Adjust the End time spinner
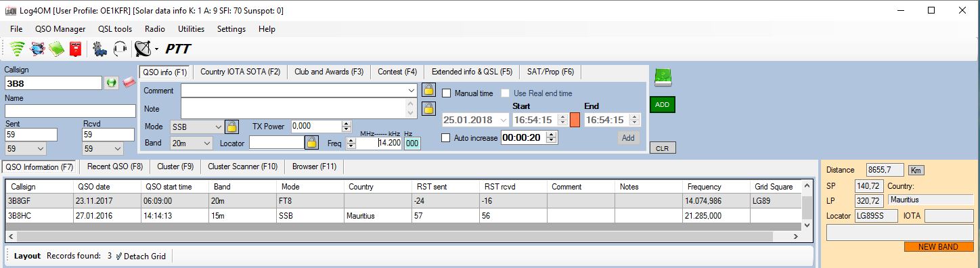 point(634,120)
